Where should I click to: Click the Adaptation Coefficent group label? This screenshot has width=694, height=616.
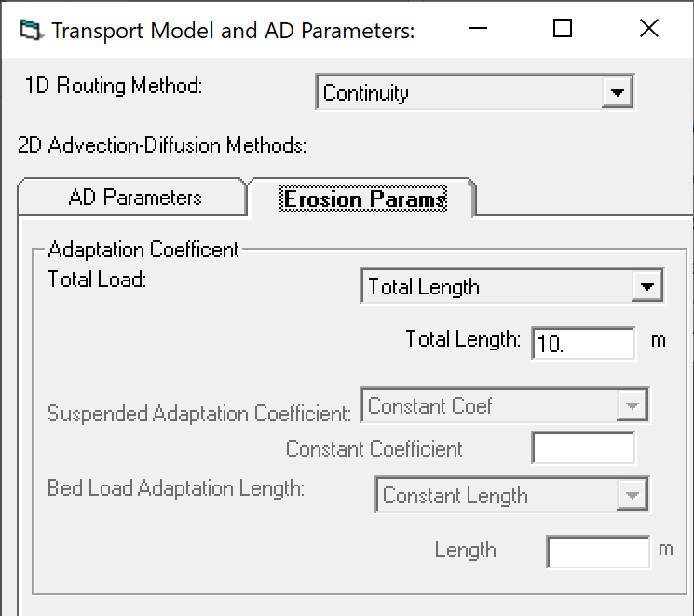[143, 250]
